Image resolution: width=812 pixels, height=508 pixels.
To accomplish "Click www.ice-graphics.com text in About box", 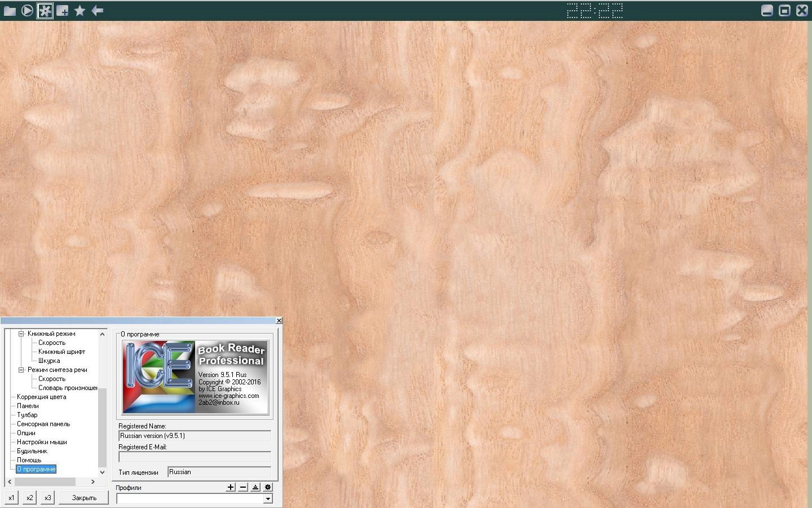I will tap(228, 396).
